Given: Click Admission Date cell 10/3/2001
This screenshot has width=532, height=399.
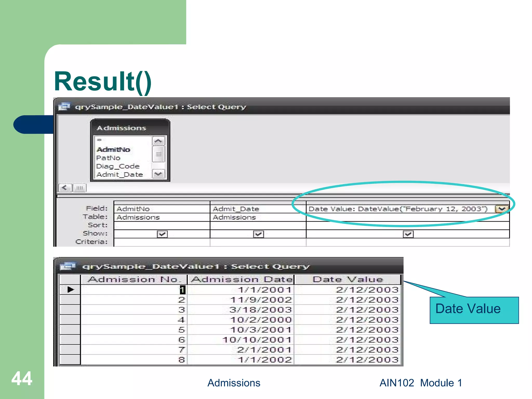Looking at the screenshot, I should (x=241, y=330).
